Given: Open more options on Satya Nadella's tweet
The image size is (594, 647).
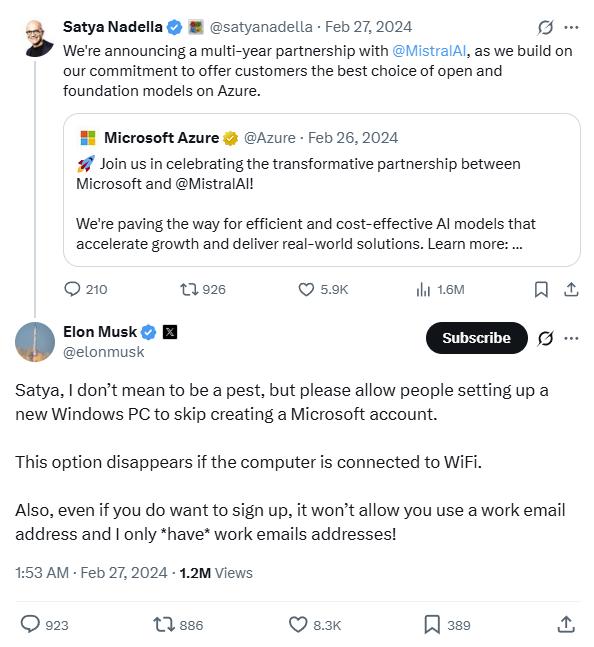Looking at the screenshot, I should 571,27.
